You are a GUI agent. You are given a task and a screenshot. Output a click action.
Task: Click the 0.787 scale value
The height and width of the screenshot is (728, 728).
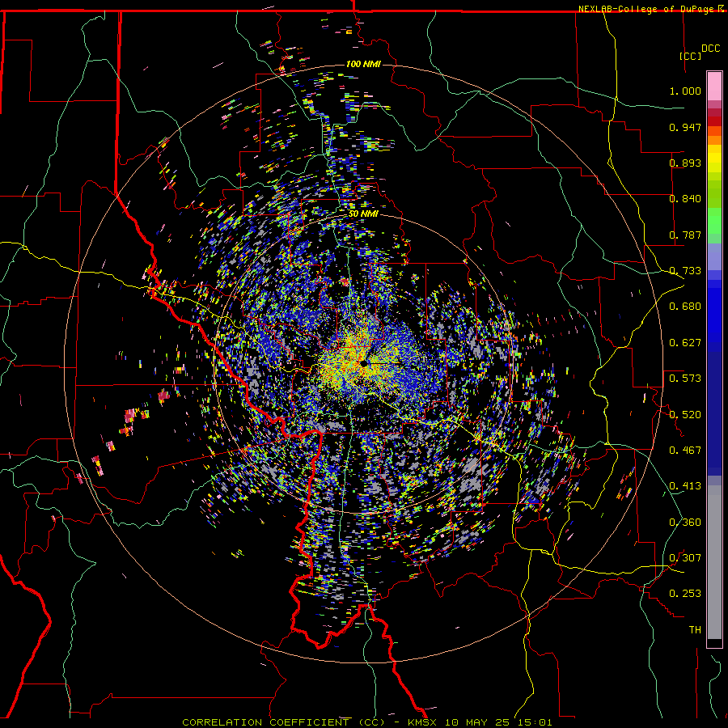point(685,235)
